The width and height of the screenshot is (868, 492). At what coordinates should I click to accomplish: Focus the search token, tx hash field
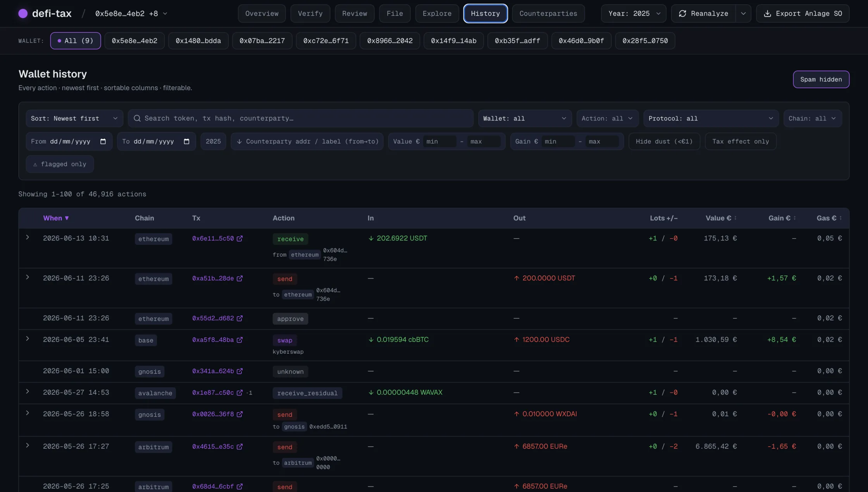(x=301, y=119)
